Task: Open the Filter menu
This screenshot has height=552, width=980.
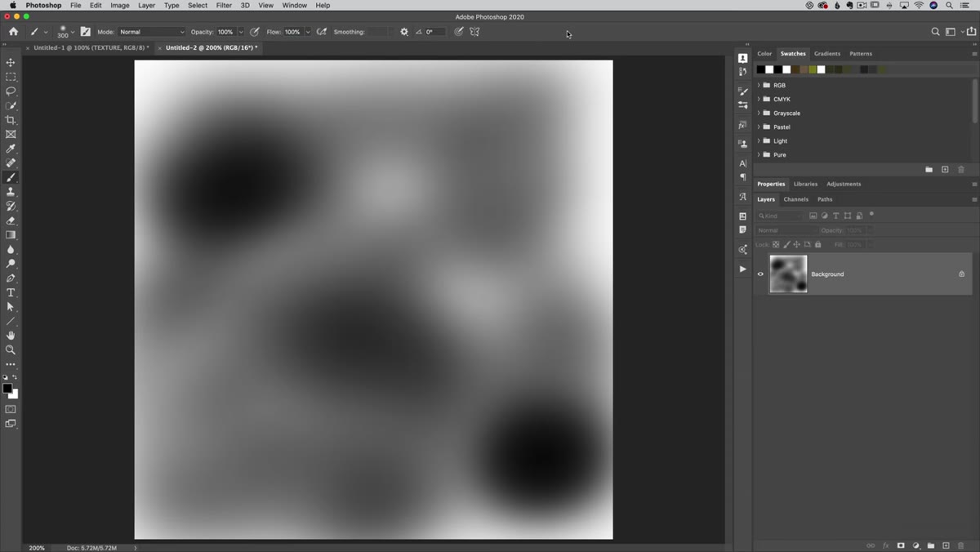Action: [x=224, y=5]
